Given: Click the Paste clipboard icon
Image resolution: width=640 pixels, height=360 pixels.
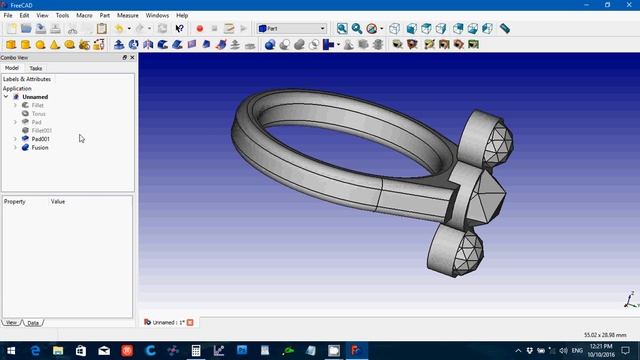Looking at the screenshot, I should (x=102, y=29).
